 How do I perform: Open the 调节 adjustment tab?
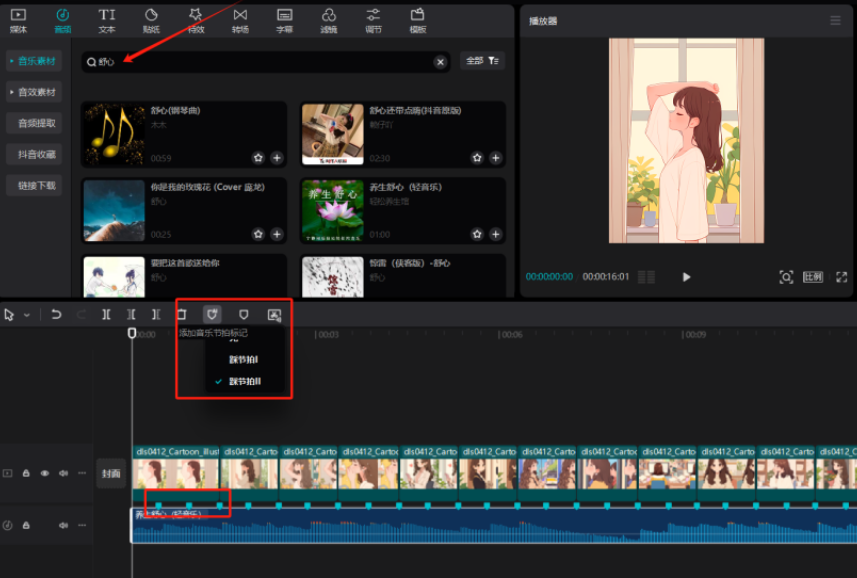(373, 21)
